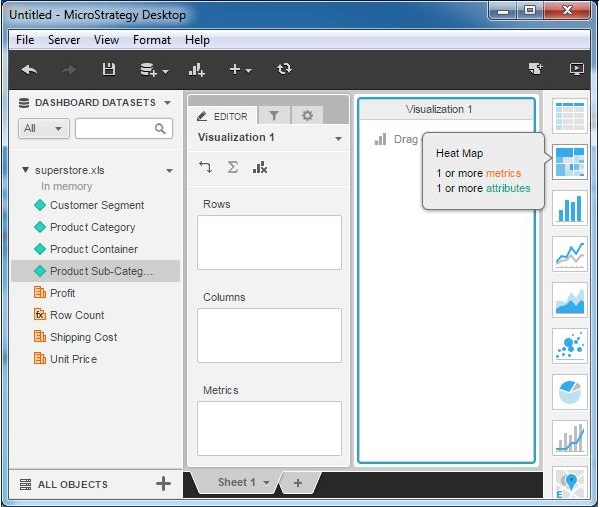Choose the Bar Chart visualization icon
600x507 pixels.
pos(569,208)
